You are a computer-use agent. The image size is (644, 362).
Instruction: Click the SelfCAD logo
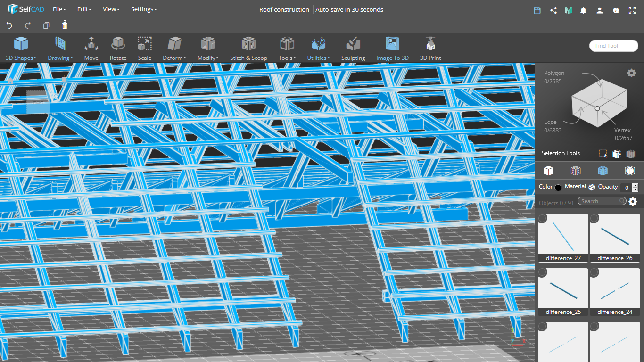[x=25, y=9]
